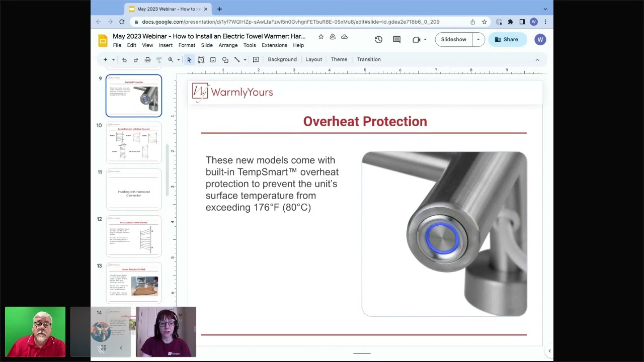Click the Undo icon
This screenshot has width=644, height=362.
(124, 59)
